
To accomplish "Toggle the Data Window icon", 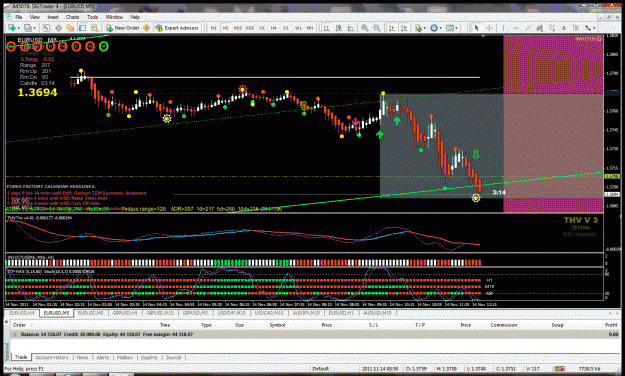I will pyautogui.click(x=58, y=28).
